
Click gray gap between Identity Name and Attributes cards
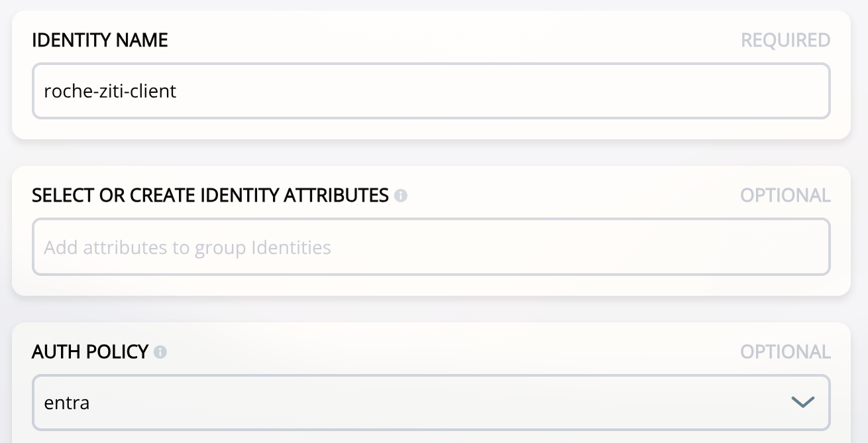431,153
